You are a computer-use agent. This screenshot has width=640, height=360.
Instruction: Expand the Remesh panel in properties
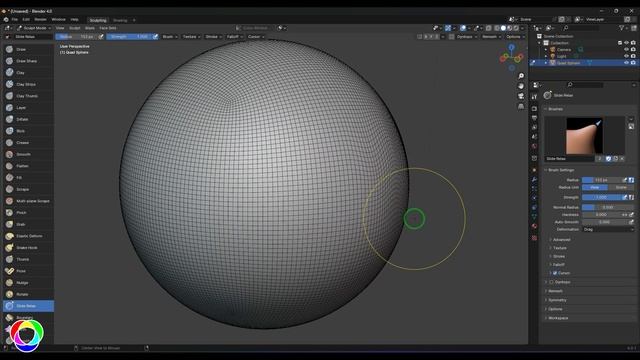tap(555, 291)
